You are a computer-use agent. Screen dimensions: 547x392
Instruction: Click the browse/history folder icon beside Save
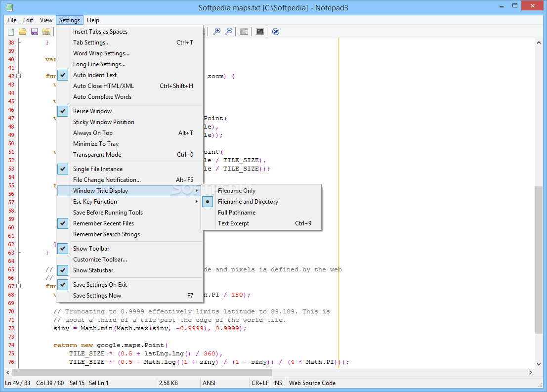(x=46, y=32)
